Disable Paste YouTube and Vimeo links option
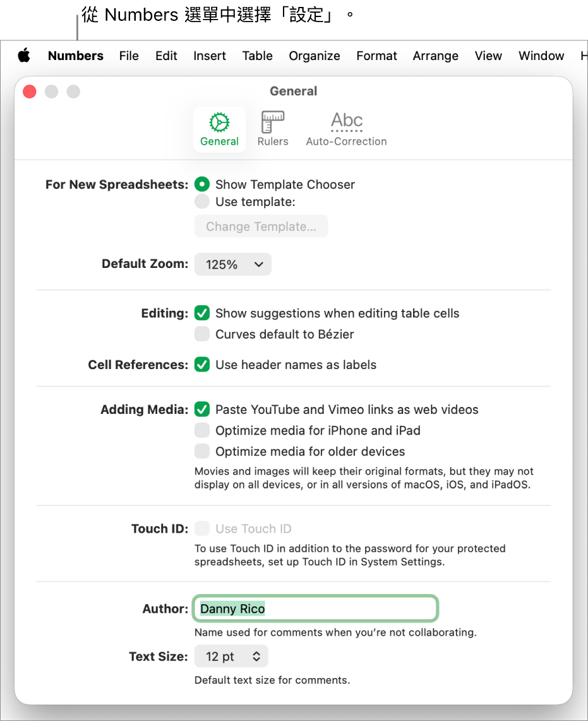 click(x=202, y=409)
